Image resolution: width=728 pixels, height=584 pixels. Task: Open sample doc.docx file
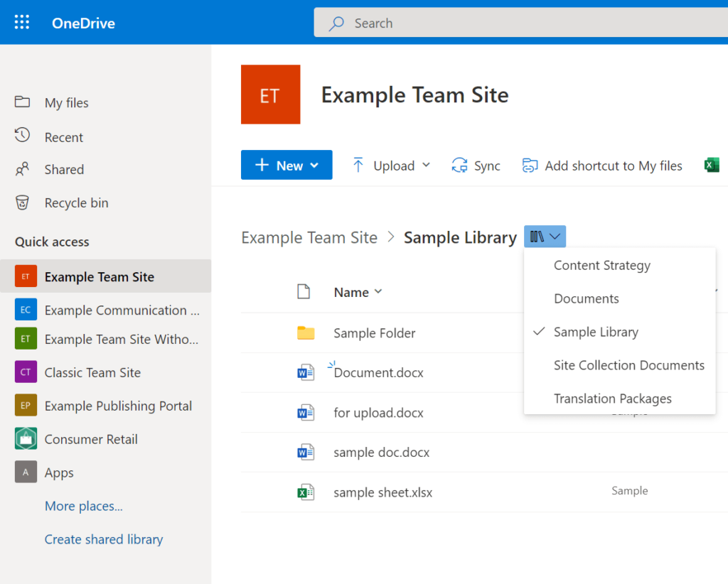click(x=381, y=453)
